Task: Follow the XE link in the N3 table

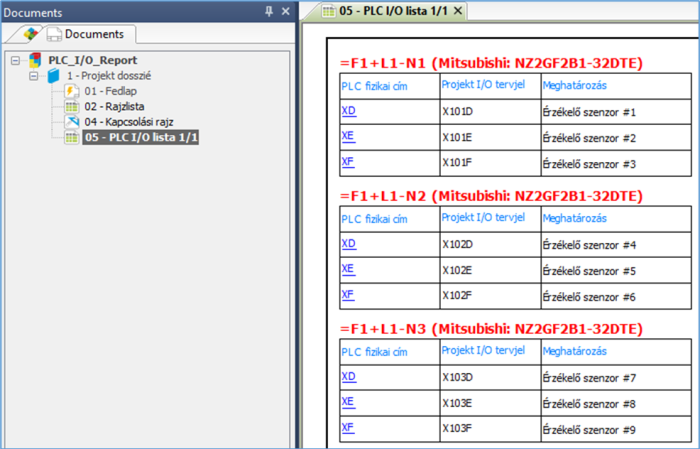Action: pos(348,402)
